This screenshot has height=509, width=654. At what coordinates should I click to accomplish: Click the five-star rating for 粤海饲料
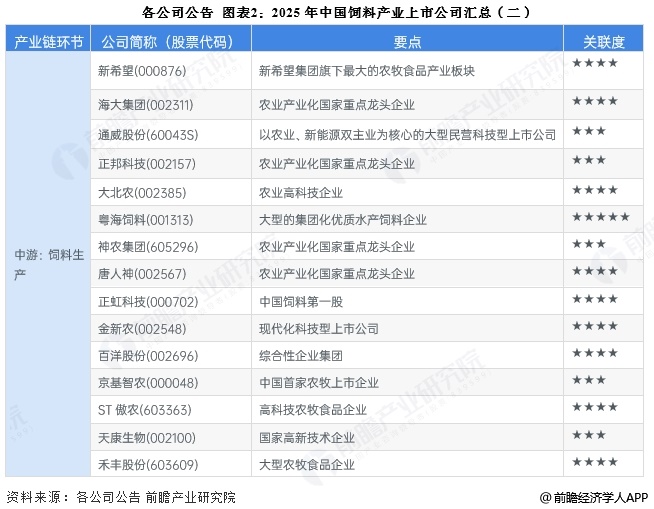click(601, 217)
